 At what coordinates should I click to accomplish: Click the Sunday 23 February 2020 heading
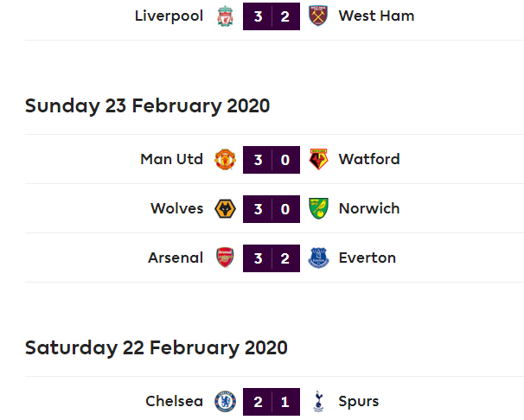[x=147, y=106]
